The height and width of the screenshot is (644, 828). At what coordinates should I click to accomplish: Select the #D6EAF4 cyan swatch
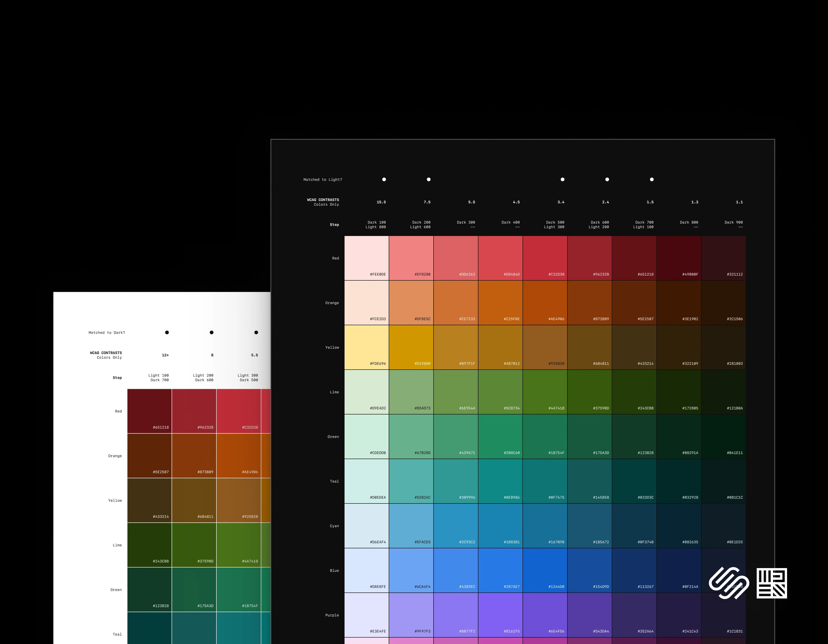367,526
